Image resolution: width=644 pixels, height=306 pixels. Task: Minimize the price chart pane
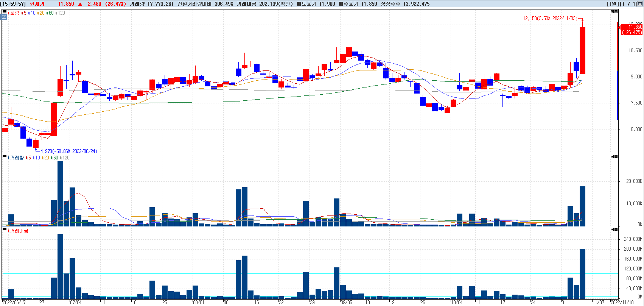(x=612, y=12)
